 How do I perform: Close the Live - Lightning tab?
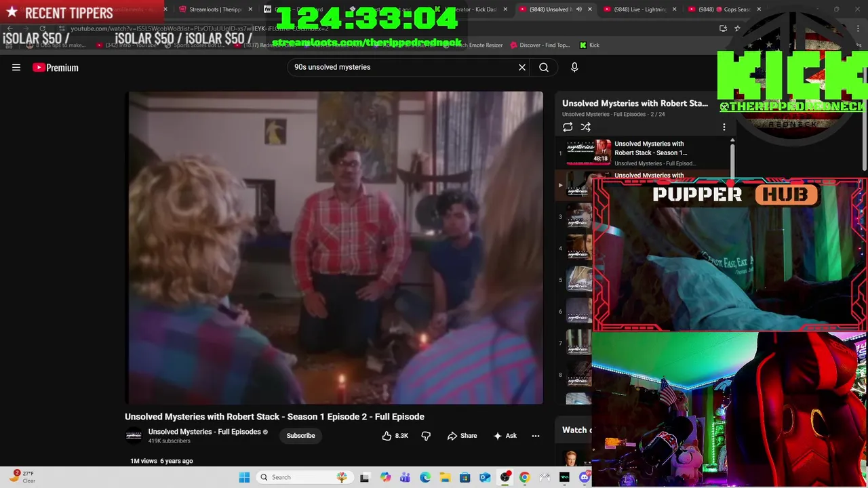click(x=674, y=9)
